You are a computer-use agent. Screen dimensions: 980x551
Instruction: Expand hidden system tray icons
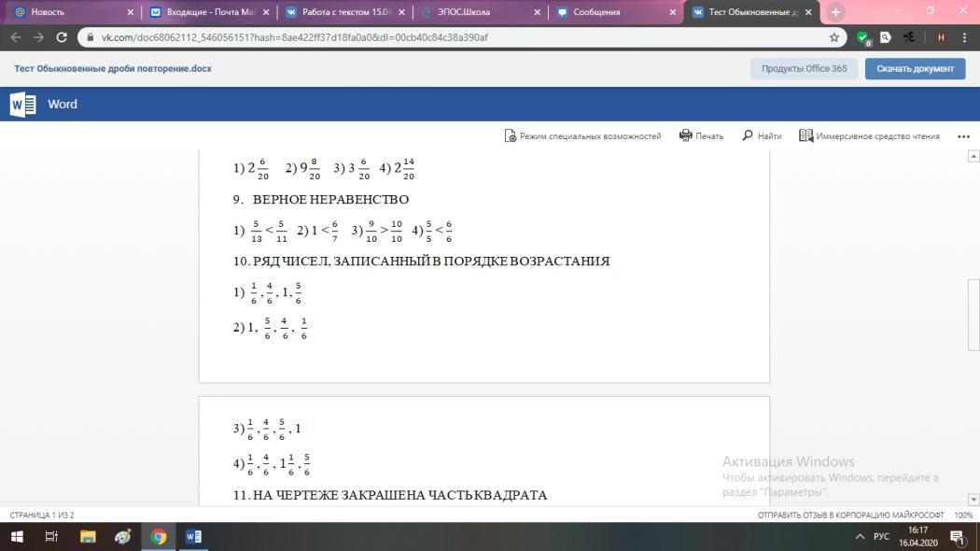click(860, 536)
